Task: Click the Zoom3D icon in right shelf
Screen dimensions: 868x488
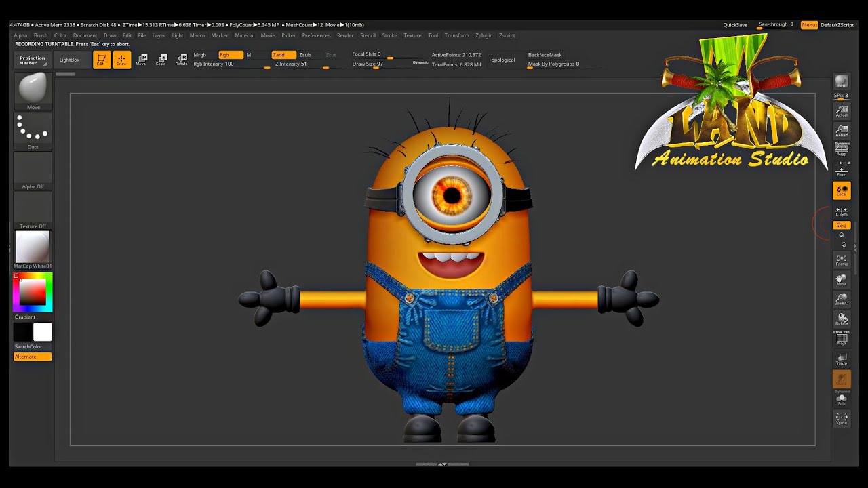Action: point(842,300)
